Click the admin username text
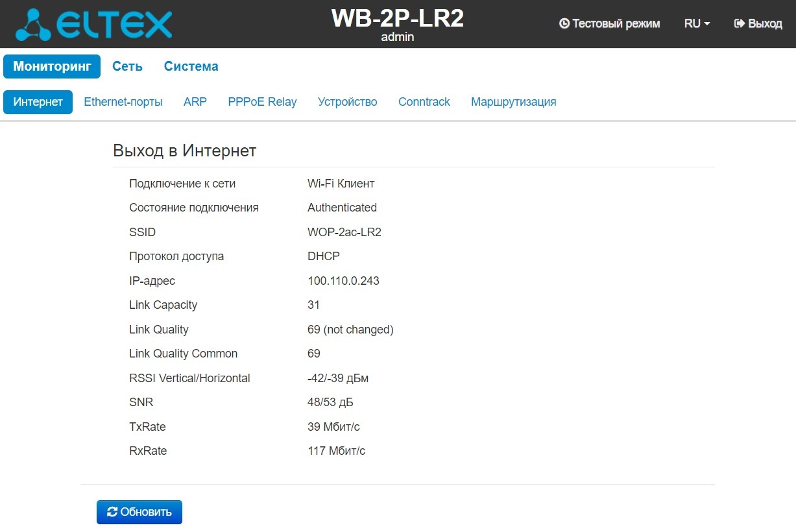Screen dimensions: 796x532 point(398,37)
